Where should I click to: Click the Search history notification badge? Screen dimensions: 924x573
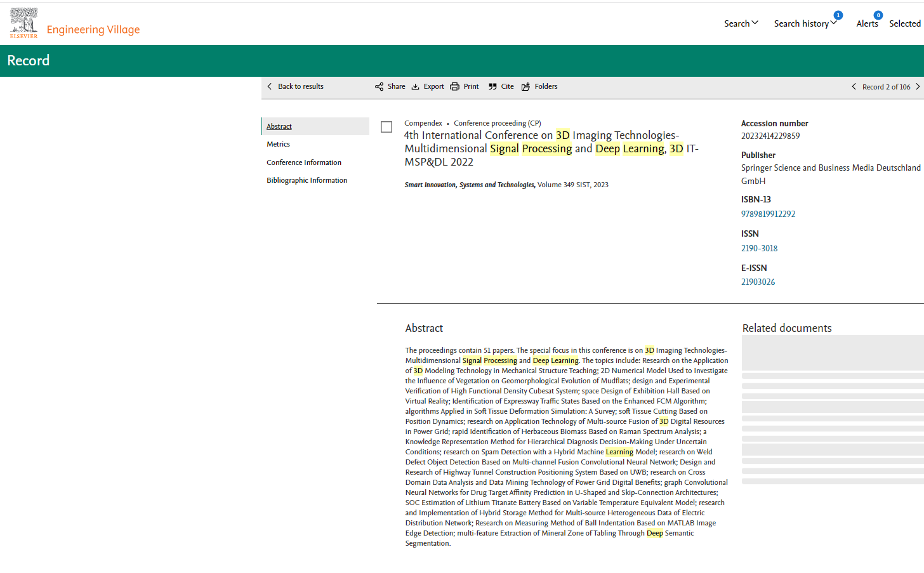838,15
